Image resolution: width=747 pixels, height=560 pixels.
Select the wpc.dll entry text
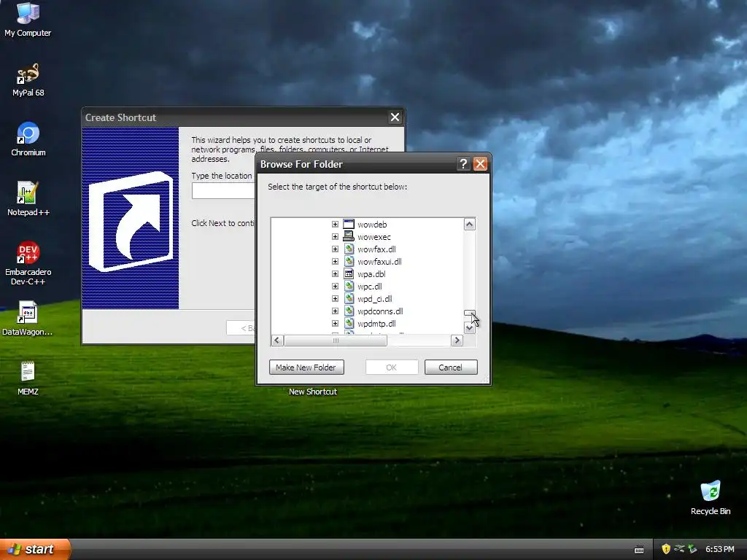pos(370,286)
